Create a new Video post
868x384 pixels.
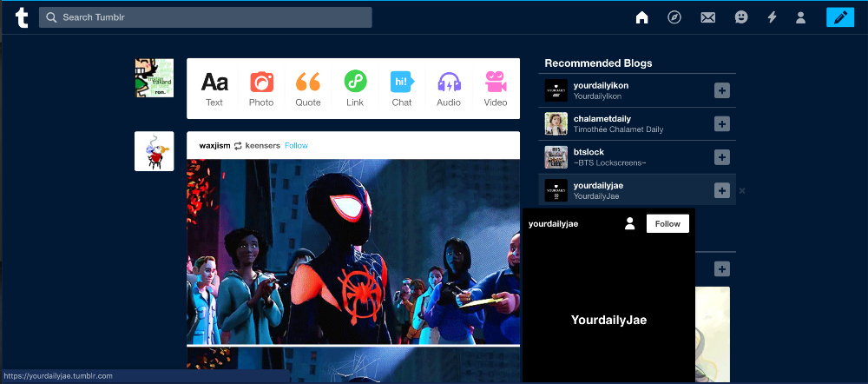point(496,89)
